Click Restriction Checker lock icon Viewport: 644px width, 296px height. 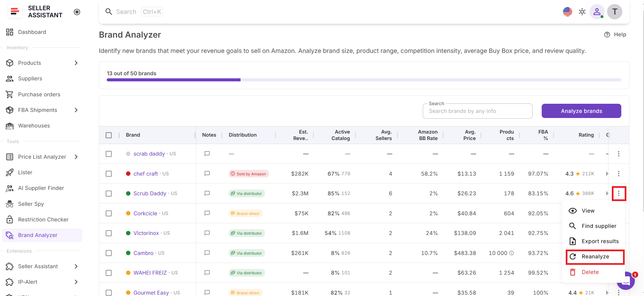[x=9, y=219]
